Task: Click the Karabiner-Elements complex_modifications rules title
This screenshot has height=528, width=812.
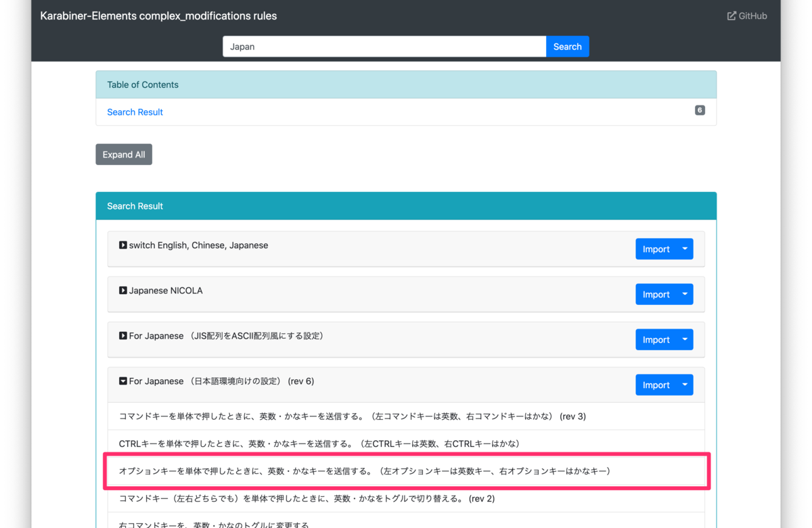Action: pyautogui.click(x=158, y=16)
